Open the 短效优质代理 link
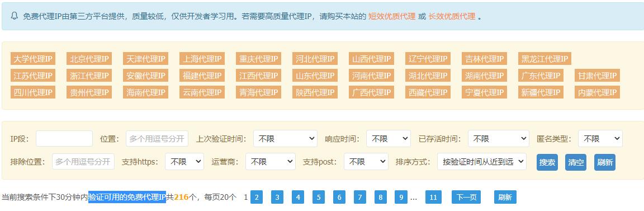This screenshot has height=211, width=644. [392, 16]
